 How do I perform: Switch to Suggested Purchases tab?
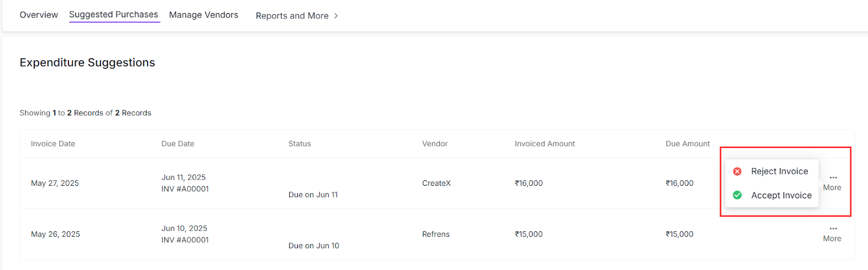pyautogui.click(x=113, y=15)
